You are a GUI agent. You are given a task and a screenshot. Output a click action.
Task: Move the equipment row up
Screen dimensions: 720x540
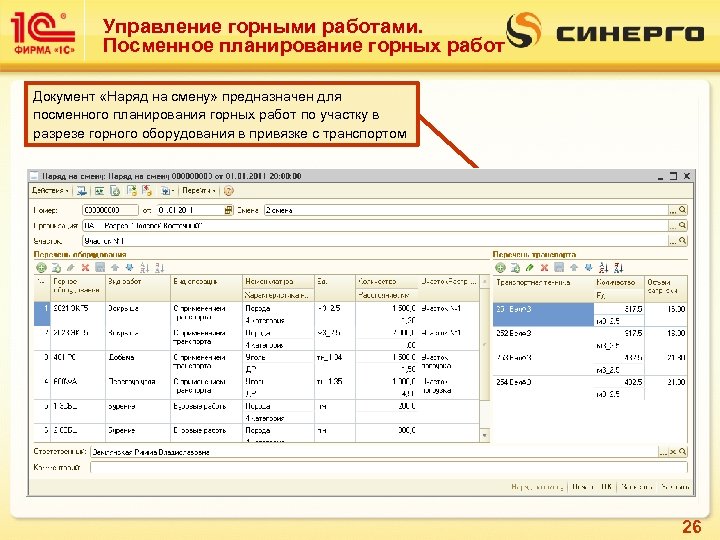pos(115,268)
